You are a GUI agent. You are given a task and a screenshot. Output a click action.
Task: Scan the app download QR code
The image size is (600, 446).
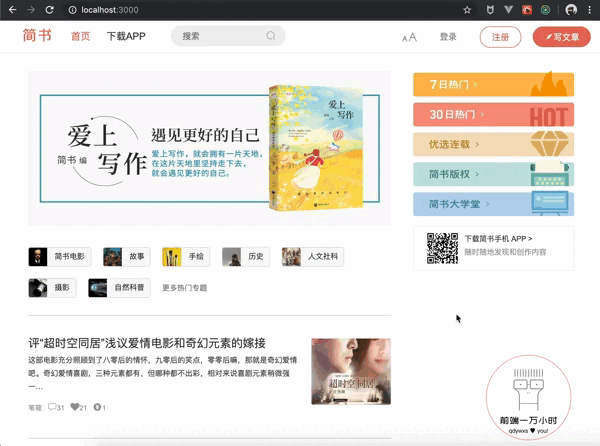[x=442, y=248]
